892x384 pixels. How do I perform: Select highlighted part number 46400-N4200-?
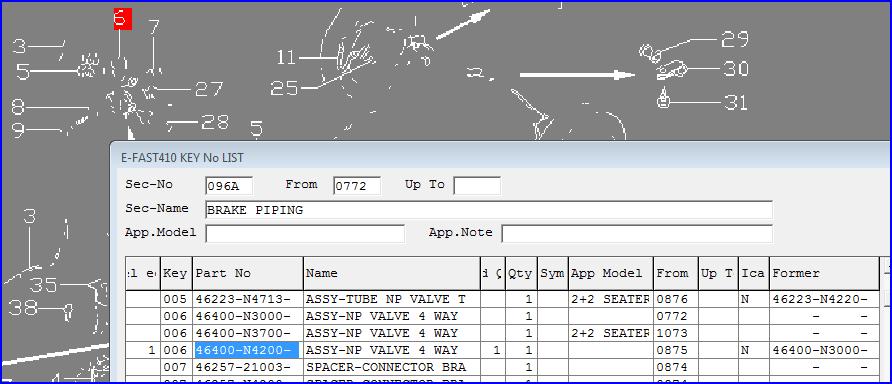[247, 350]
